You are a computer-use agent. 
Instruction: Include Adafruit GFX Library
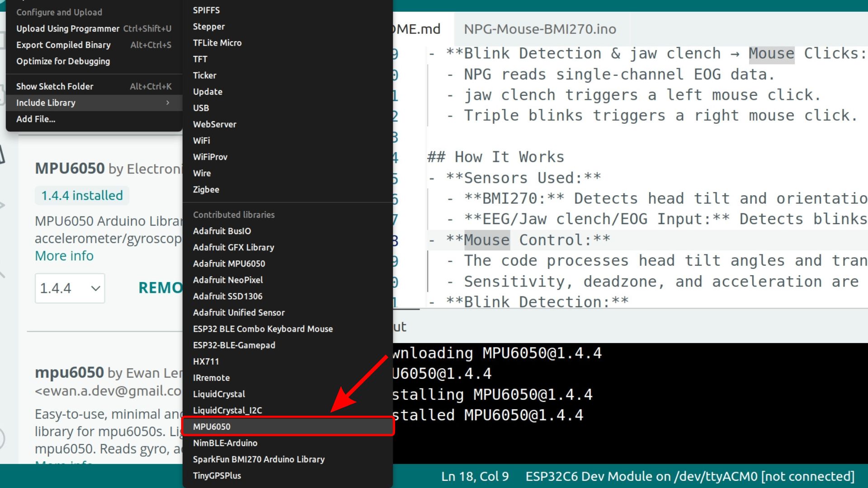288,247
